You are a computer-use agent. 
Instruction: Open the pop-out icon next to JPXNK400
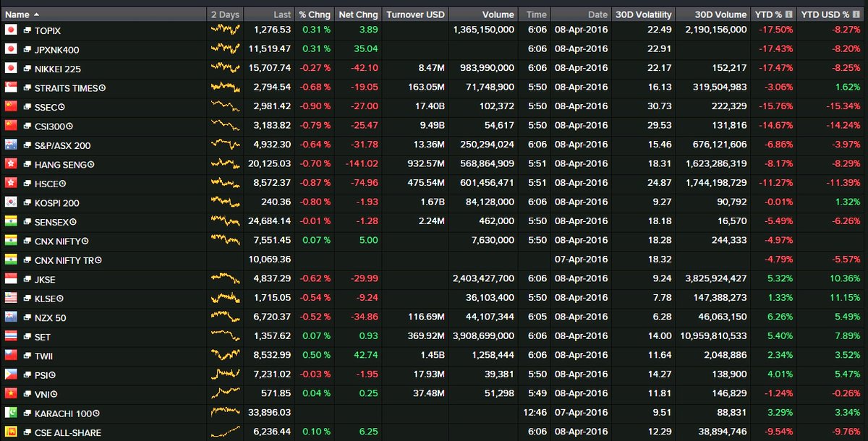27,50
